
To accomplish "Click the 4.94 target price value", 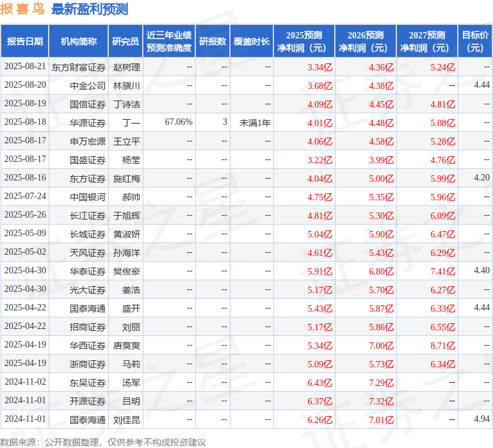I will pos(481,419).
